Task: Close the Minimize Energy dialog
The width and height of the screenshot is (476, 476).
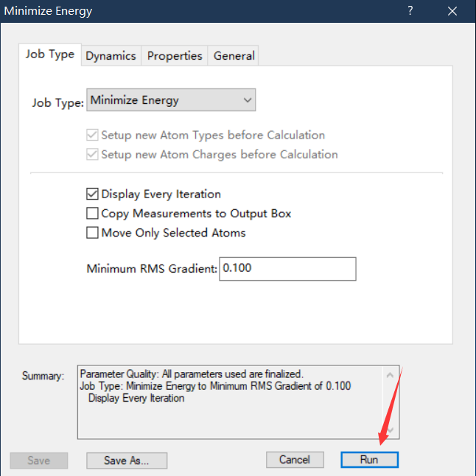Action: [x=453, y=11]
